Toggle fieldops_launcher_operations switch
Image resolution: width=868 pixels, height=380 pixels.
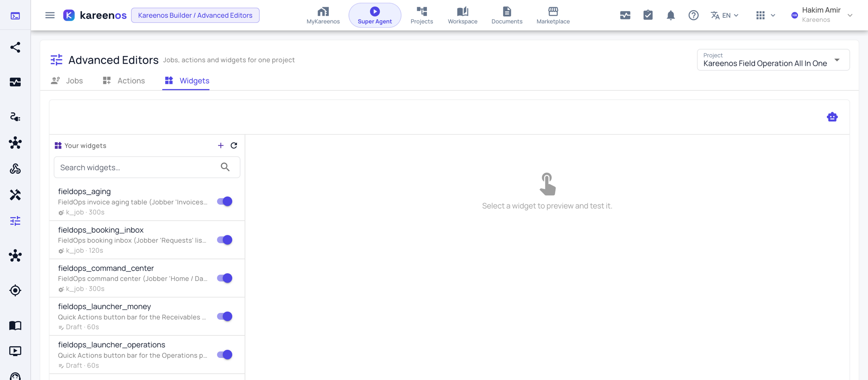[x=225, y=355]
